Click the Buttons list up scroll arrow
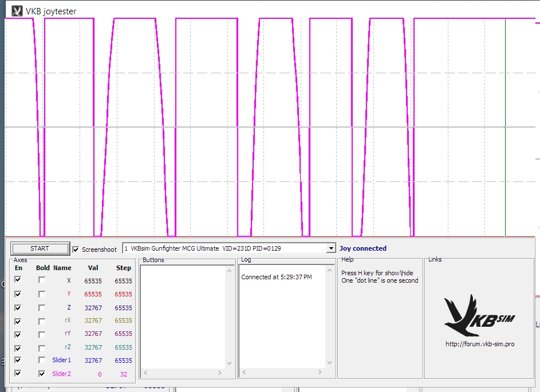This screenshot has width=540, height=392. (230, 270)
